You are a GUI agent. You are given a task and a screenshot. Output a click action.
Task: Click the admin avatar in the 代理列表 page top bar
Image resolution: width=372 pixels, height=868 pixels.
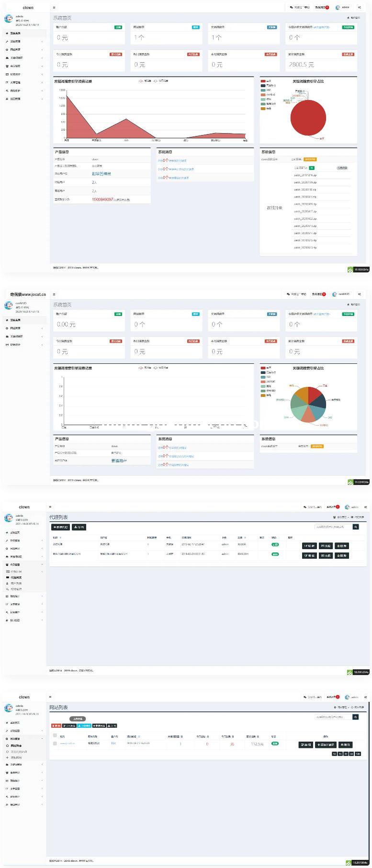[348, 507]
